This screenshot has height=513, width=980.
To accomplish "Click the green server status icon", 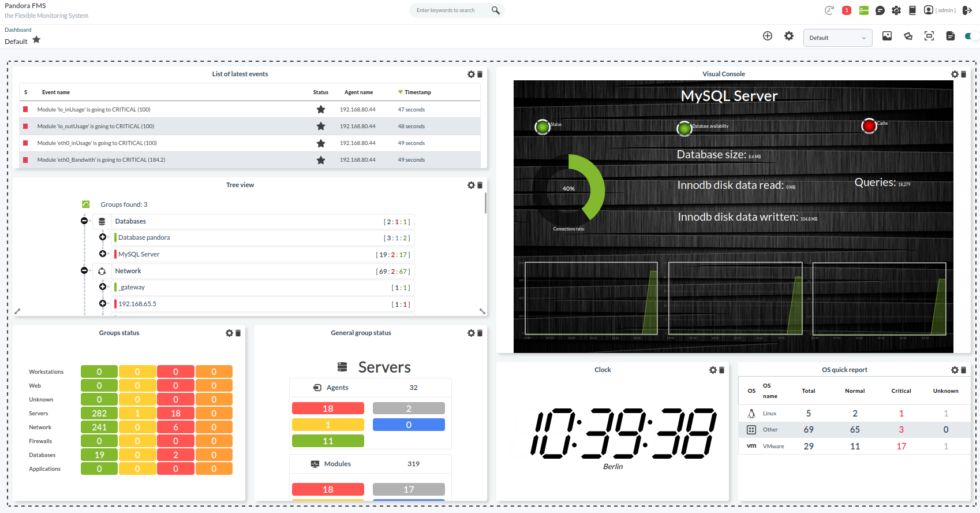I will coord(863,10).
